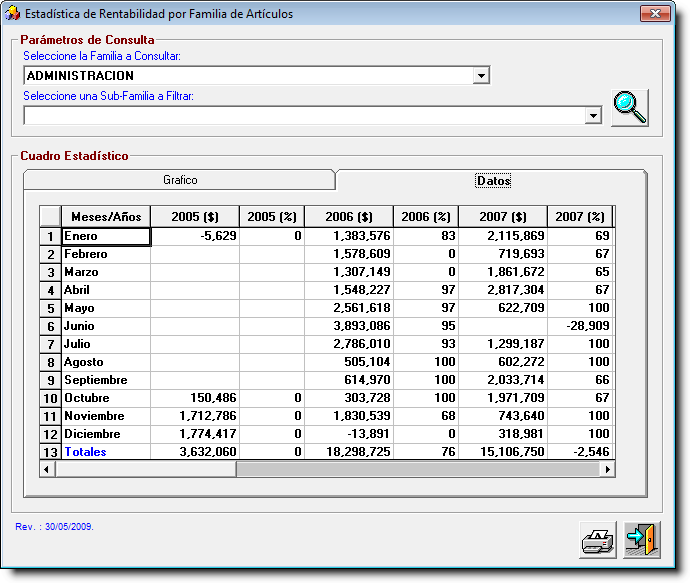
Task: Click the 1,383,576 value cell
Action: (349, 236)
